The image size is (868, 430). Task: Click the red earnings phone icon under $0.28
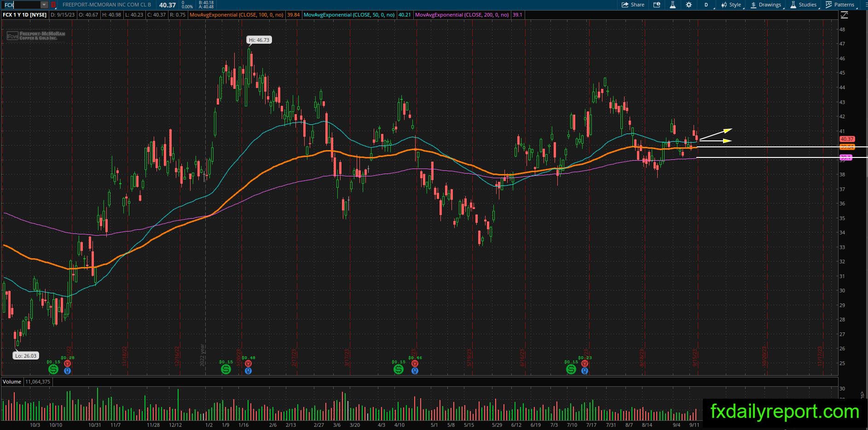68,363
